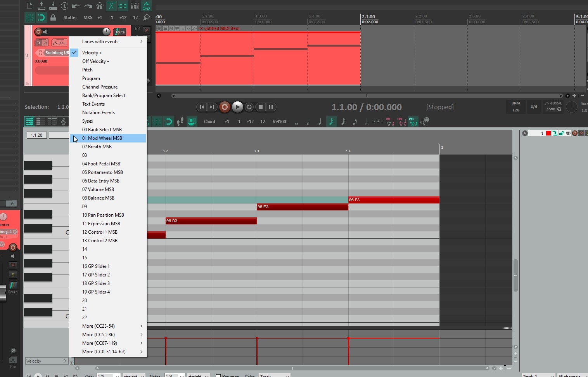
Task: Click the 96 D3 MIDI note
Action: coord(211,221)
